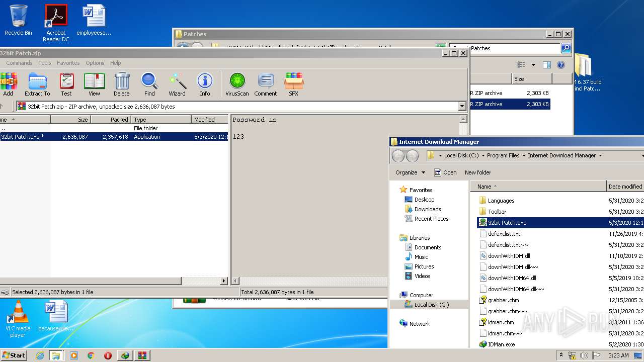This screenshot has width=644, height=362.
Task: Open the Tools menu in WinRAR
Action: pyautogui.click(x=45, y=63)
